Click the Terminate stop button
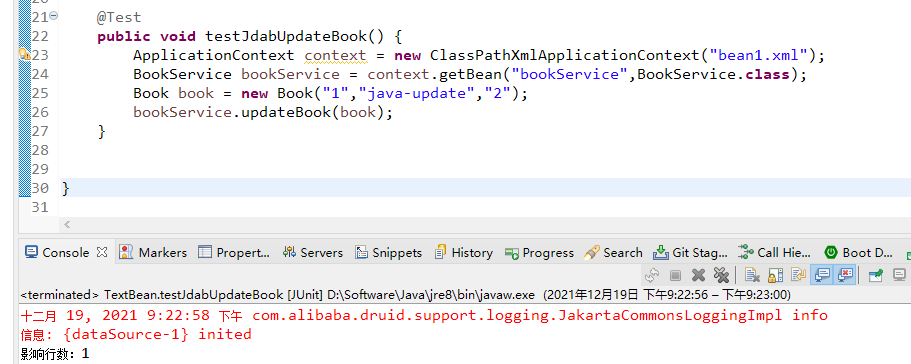911x364 pixels. 675,275
